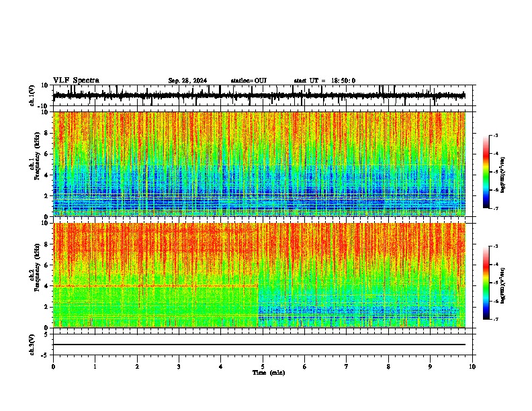Click the flat ch.3 voltage trace line

(259, 345)
